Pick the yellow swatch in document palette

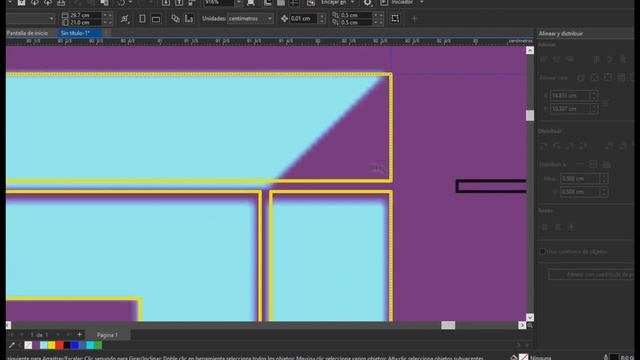51,345
